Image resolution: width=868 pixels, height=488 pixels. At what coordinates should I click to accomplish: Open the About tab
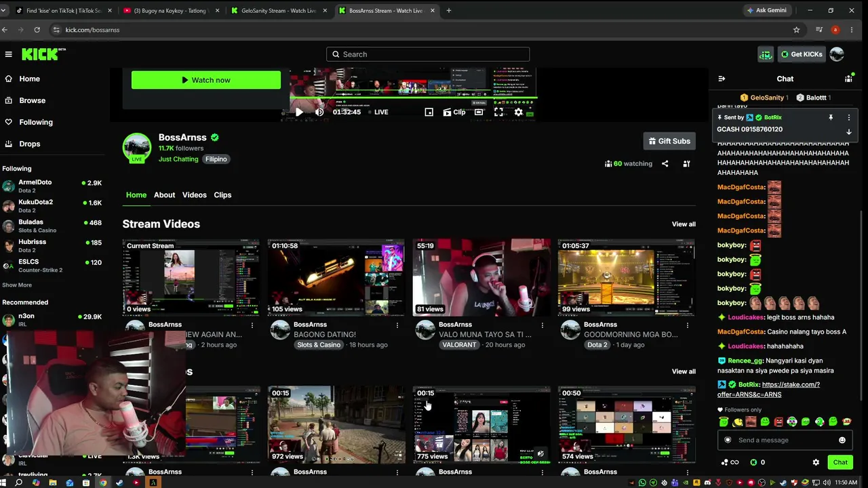click(x=164, y=195)
